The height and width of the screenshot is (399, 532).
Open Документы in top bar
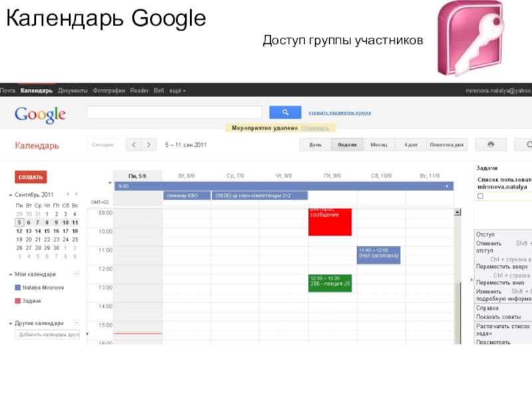[x=72, y=90]
